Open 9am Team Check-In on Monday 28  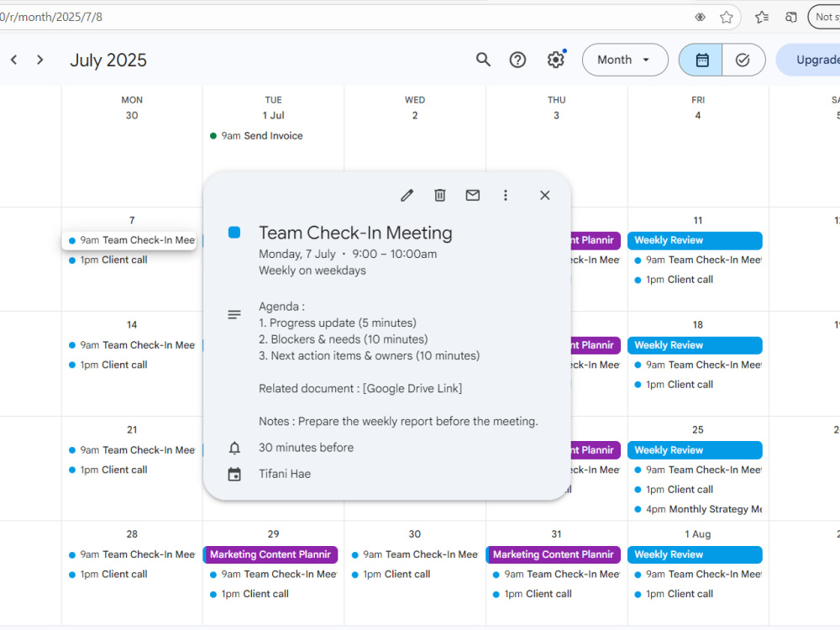click(x=131, y=555)
